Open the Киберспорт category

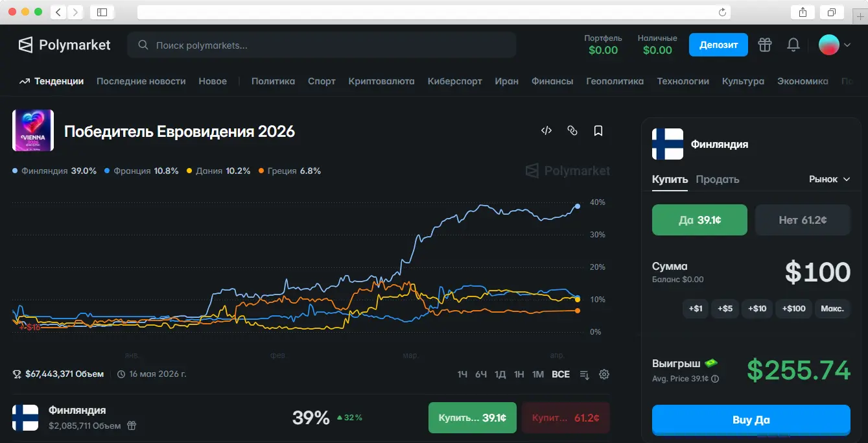click(454, 81)
